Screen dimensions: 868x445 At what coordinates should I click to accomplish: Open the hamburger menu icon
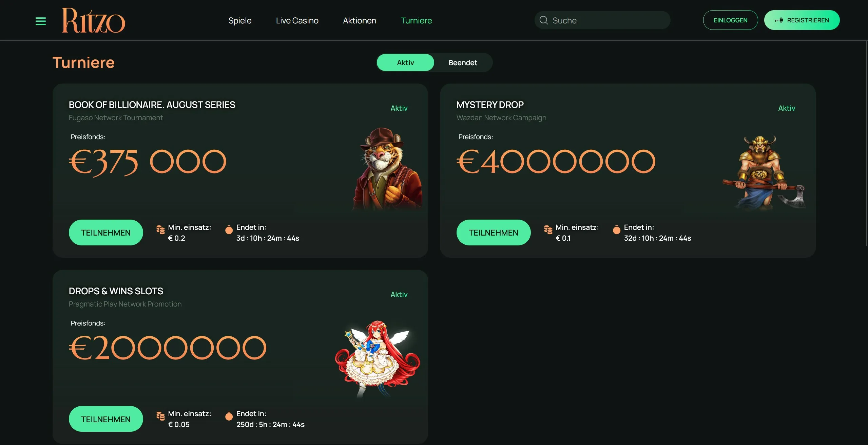(41, 21)
